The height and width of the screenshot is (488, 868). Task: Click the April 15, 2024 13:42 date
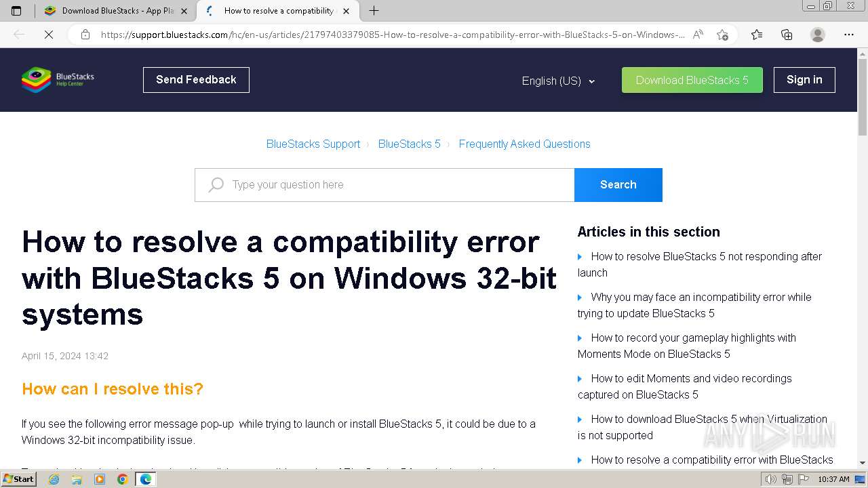[65, 356]
